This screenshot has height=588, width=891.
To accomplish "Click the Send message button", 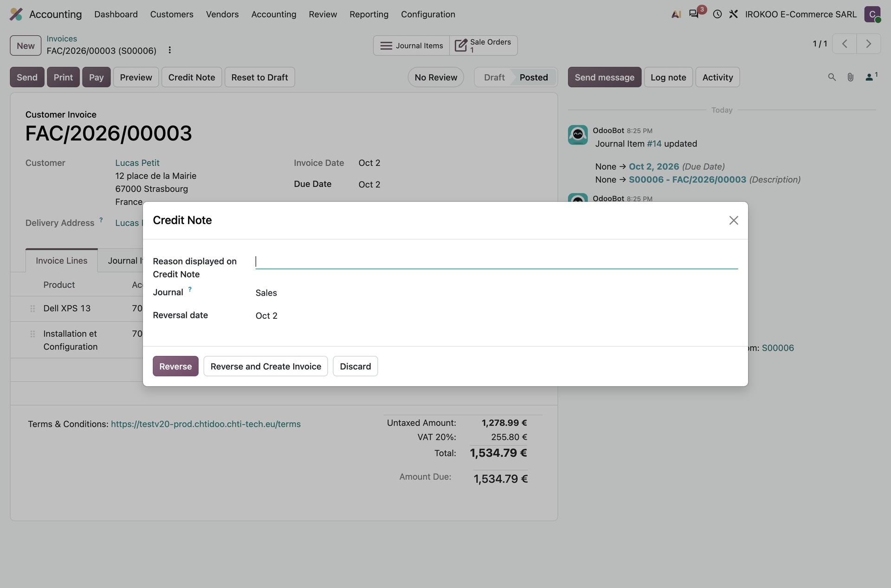I will (604, 77).
